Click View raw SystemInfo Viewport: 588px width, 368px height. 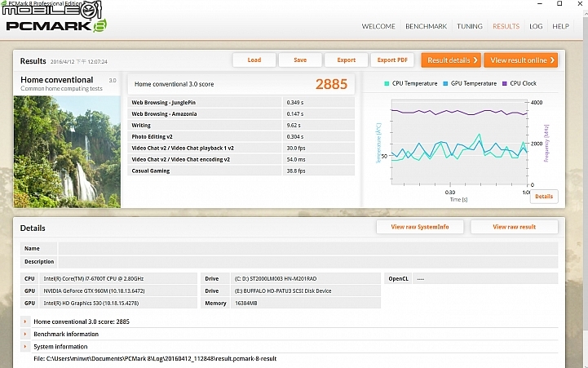420,227
